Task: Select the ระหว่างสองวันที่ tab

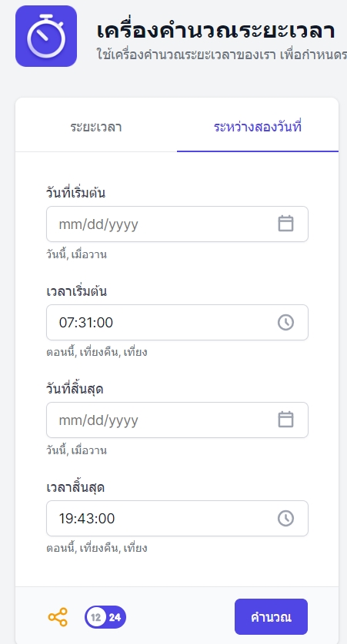Action: (258, 127)
